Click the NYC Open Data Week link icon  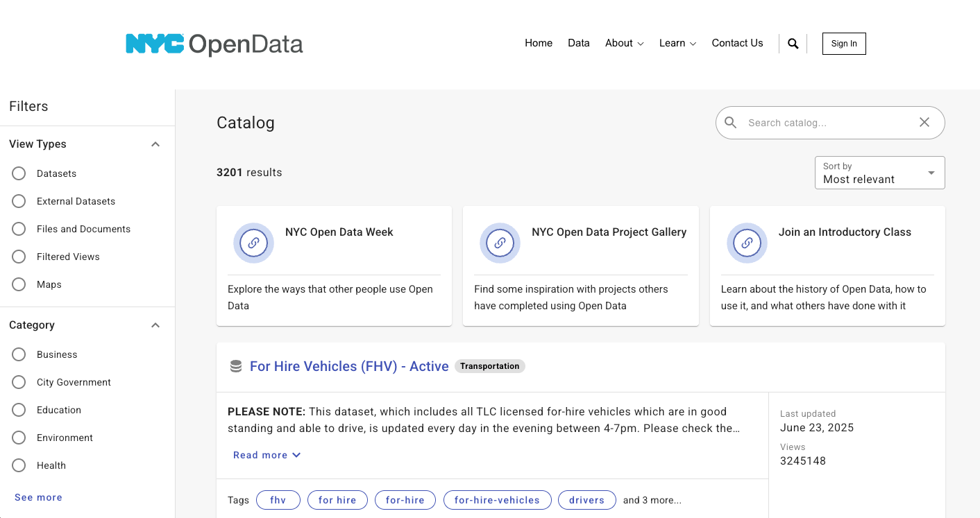tap(254, 243)
